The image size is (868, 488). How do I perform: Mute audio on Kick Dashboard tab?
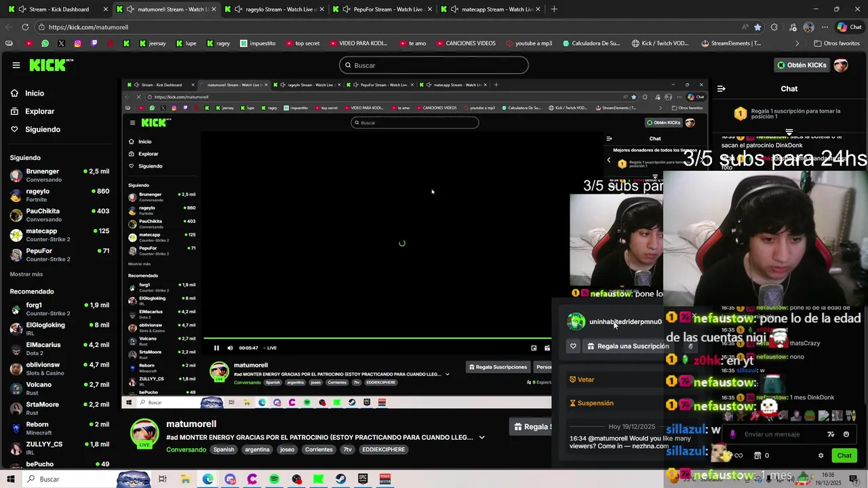[23, 9]
